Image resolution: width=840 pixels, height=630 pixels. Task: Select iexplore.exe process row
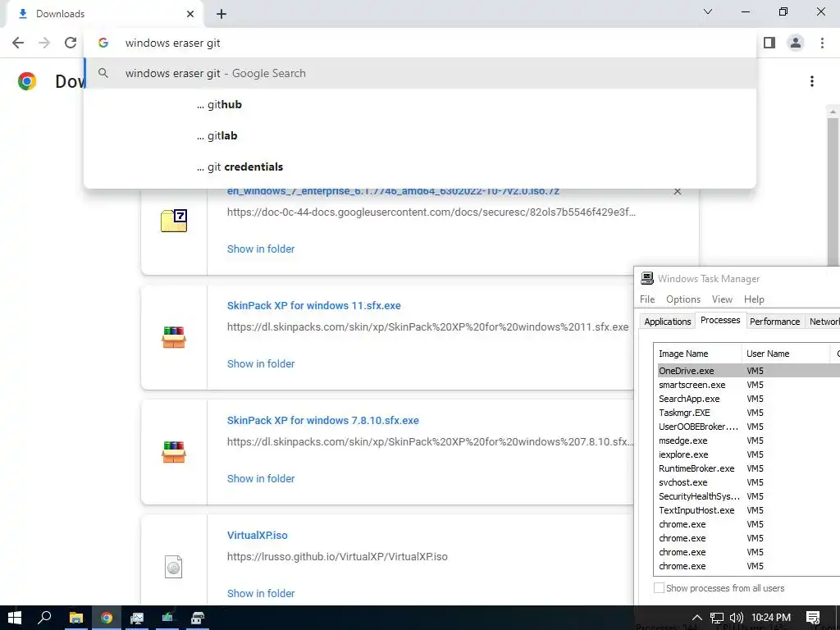[x=749, y=454]
